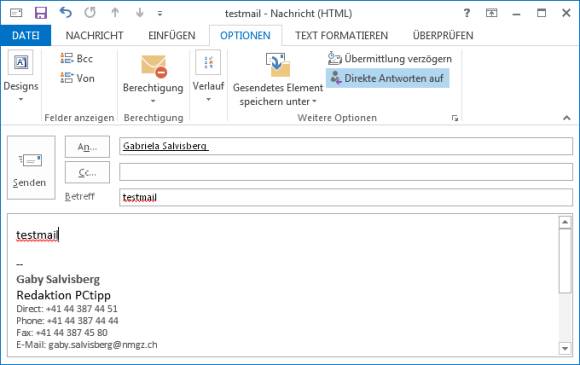Switch to TEXT FORMATIEREN tab
580x365 pixels.
[x=341, y=36]
